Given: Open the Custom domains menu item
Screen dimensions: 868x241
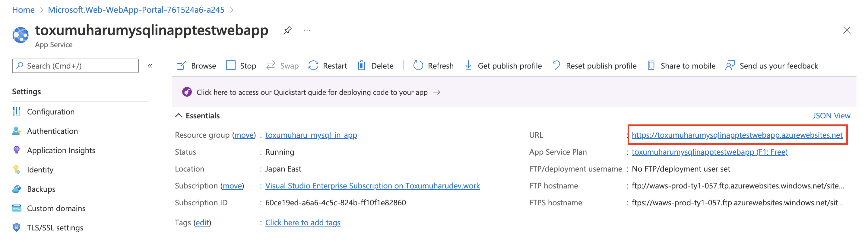Looking at the screenshot, I should tap(56, 208).
